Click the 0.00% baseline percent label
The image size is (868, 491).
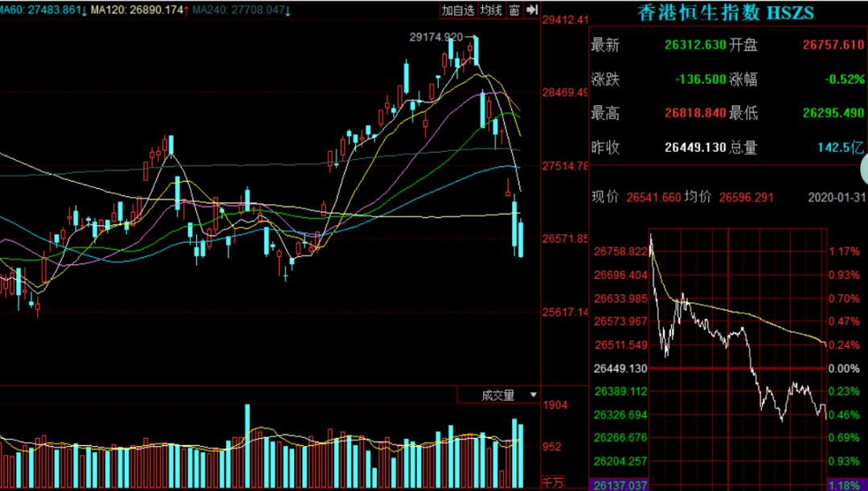(x=844, y=368)
